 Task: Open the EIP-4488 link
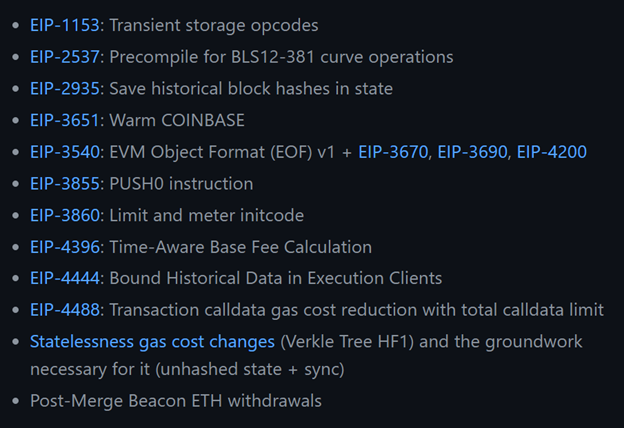pyautogui.click(x=64, y=310)
